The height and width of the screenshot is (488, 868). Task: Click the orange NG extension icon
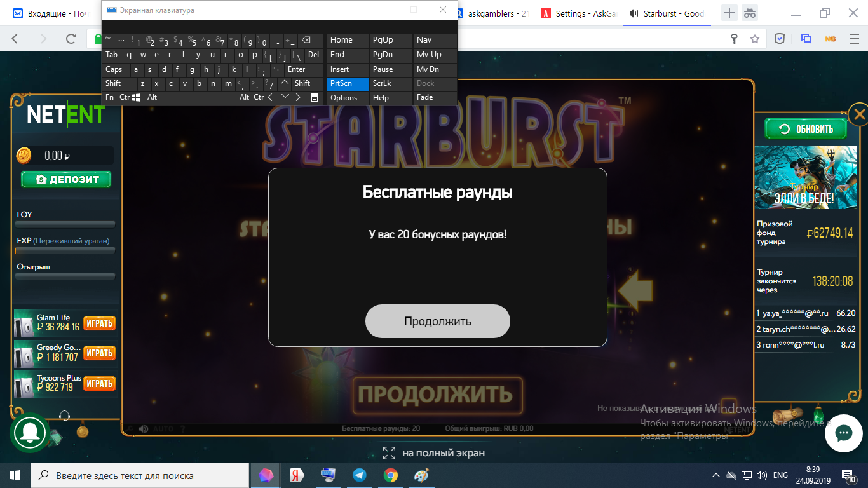click(x=829, y=39)
